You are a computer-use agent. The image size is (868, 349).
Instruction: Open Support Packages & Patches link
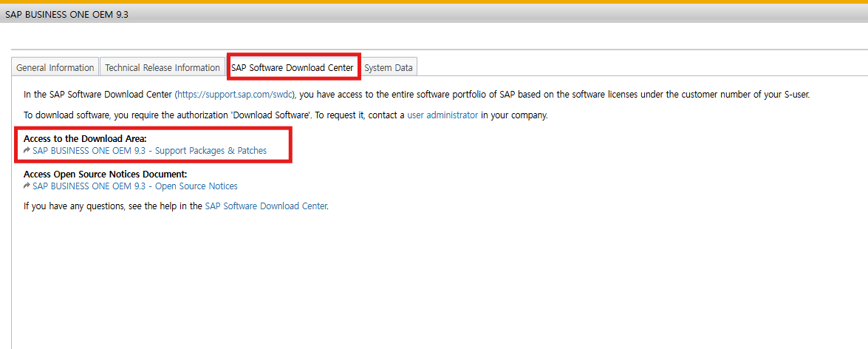pyautogui.click(x=149, y=150)
